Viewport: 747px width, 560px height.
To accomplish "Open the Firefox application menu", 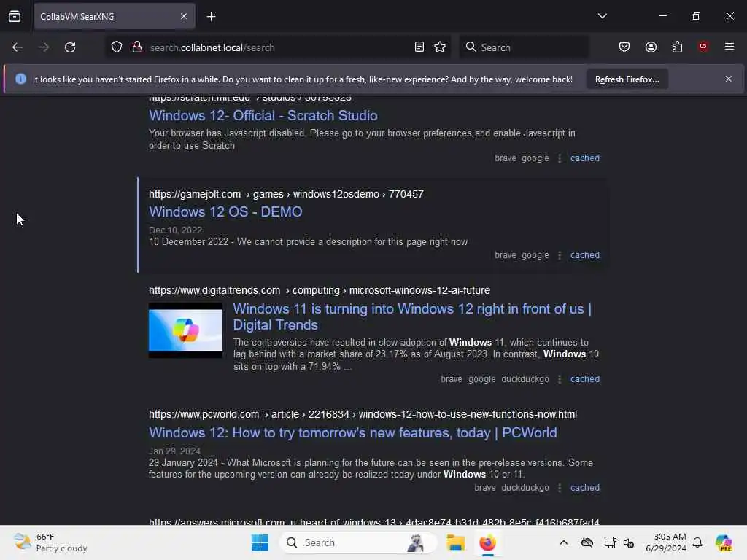I will point(729,47).
